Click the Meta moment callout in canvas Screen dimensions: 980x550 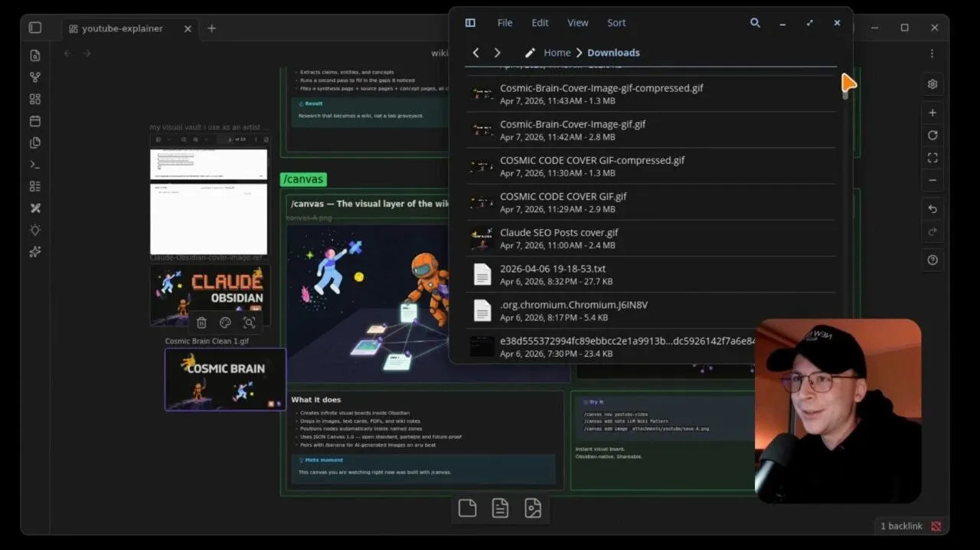[423, 468]
